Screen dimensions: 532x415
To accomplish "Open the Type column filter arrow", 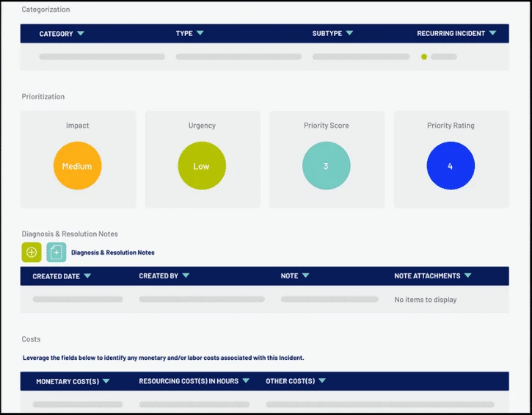I will pyautogui.click(x=200, y=33).
